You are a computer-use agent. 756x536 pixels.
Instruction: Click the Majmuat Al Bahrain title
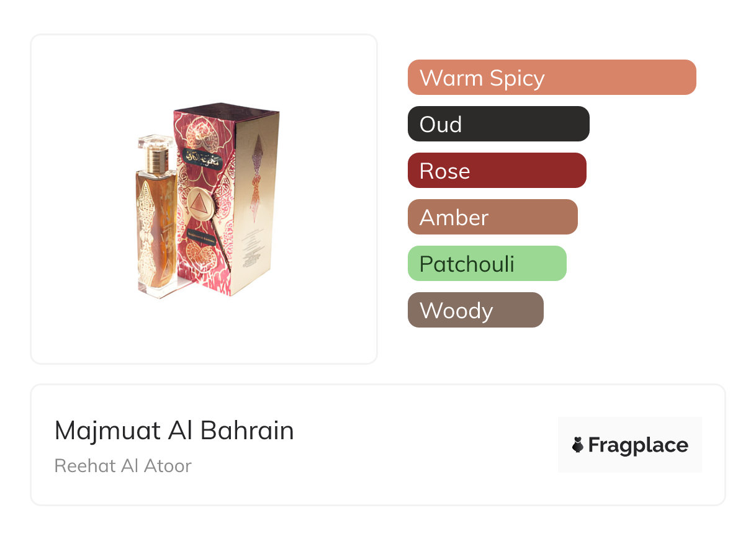tap(174, 431)
